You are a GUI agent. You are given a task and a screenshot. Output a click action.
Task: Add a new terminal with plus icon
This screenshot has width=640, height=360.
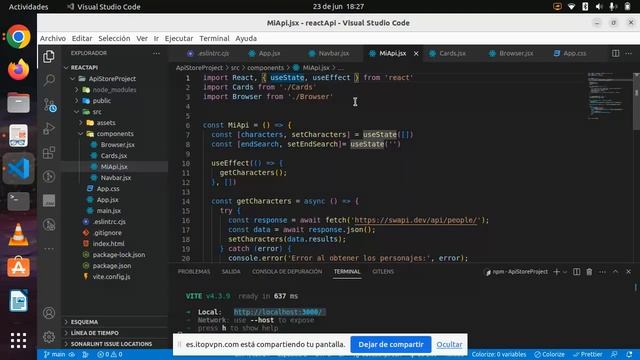coord(556,272)
